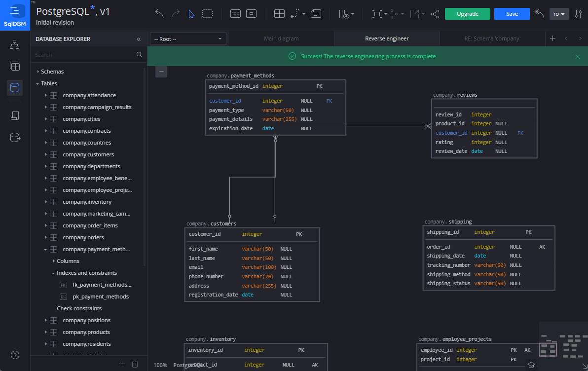Select company.orders in explorer
The height and width of the screenshot is (371, 588).
(83, 237)
